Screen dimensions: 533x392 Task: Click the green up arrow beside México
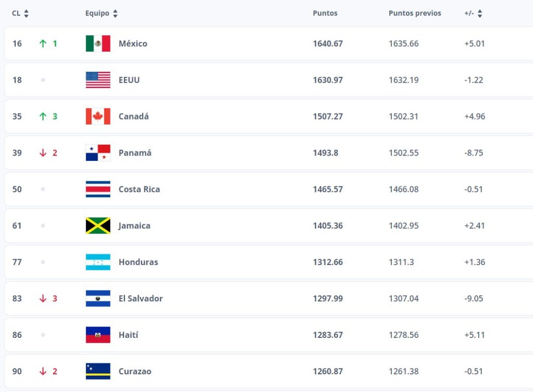pyautogui.click(x=43, y=44)
